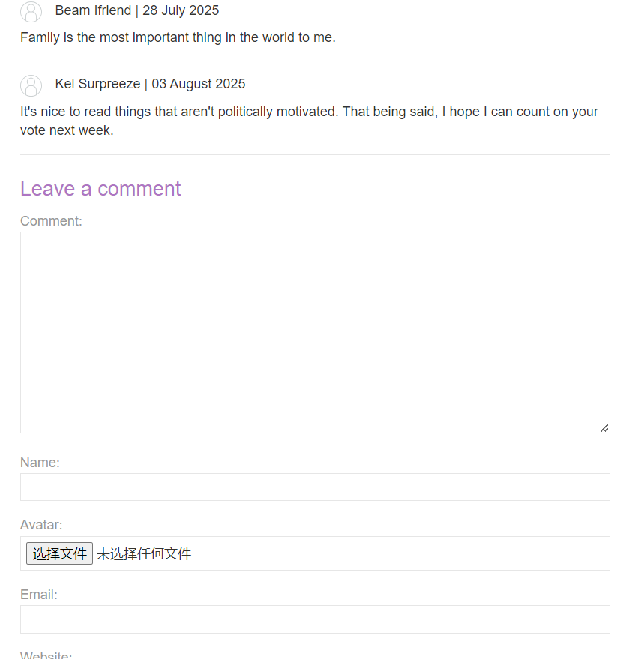This screenshot has width=644, height=659.
Task: Click the "Leave a comment" heading
Action: tap(100, 189)
